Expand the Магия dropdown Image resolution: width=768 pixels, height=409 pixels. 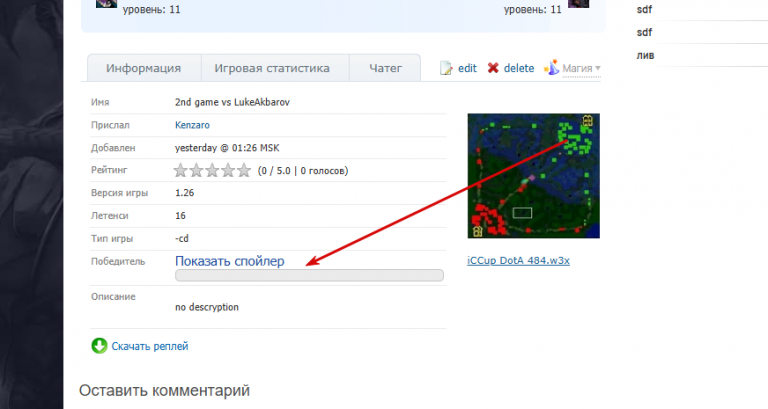(581, 69)
